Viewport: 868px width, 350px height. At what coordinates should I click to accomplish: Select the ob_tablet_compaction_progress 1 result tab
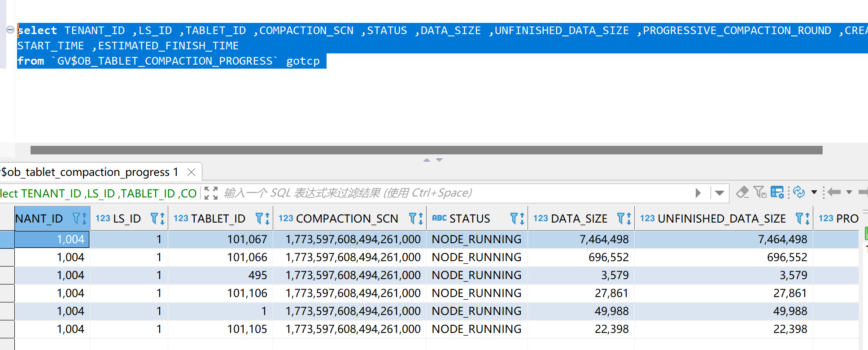[90, 172]
